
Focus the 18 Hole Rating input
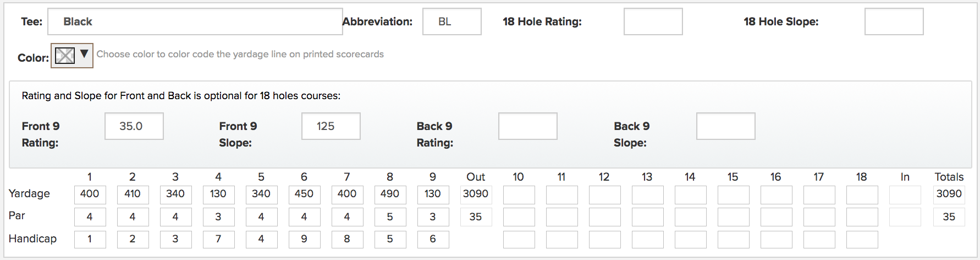coord(653,21)
